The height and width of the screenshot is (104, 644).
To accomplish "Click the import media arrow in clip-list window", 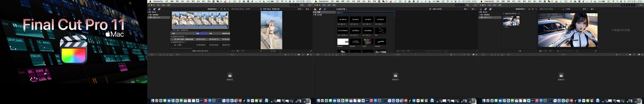I will tap(158, 5).
